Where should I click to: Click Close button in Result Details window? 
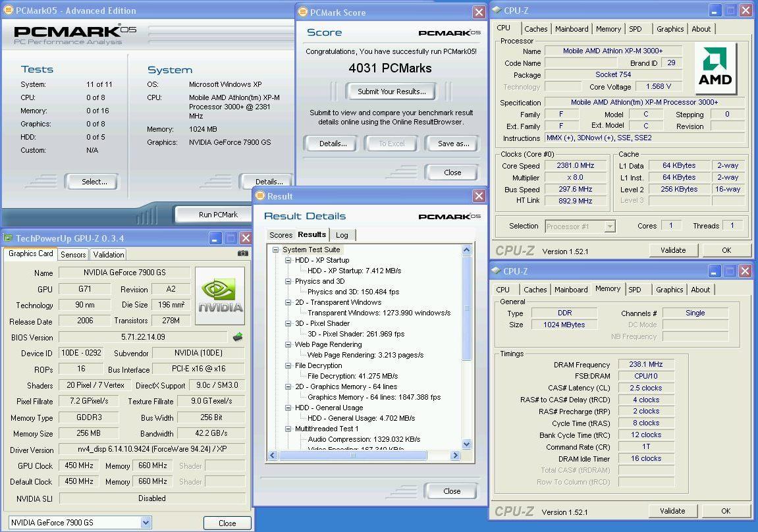452,491
